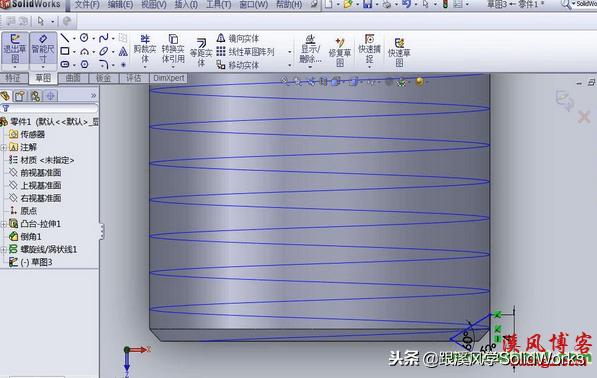
Task: Click the Open file icon
Action: pos(347,4)
